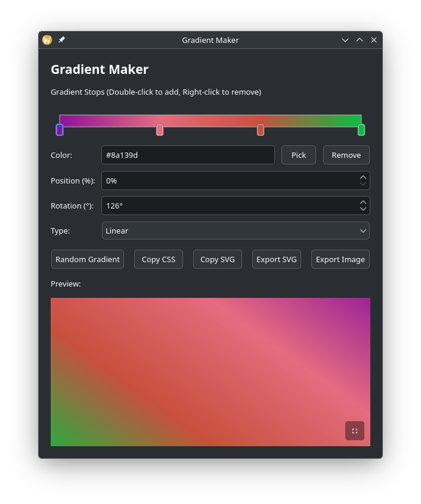The image size is (421, 504).
Task: Generate a Random Gradient
Action: (88, 259)
